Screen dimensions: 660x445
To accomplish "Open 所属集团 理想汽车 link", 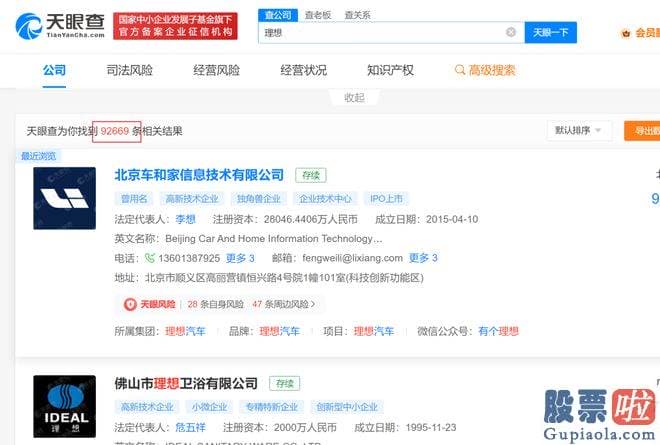I will point(185,331).
